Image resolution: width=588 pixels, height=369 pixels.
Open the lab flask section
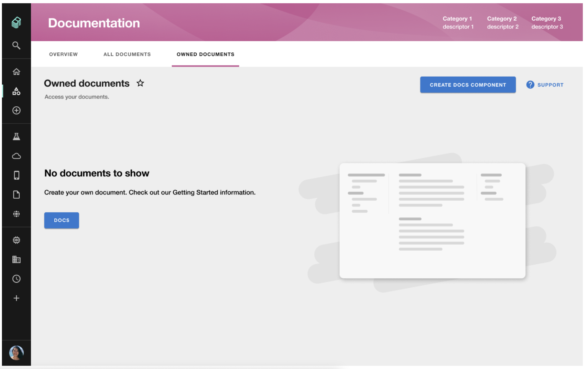pos(16,136)
